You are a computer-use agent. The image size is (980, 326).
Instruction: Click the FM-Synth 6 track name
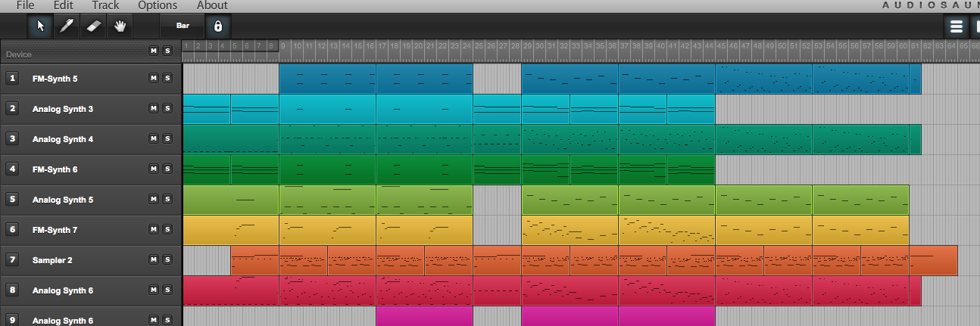point(55,169)
